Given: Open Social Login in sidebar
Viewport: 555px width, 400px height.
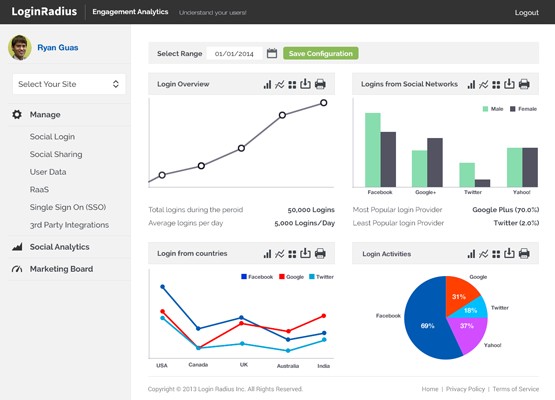Looking at the screenshot, I should pyautogui.click(x=52, y=137).
